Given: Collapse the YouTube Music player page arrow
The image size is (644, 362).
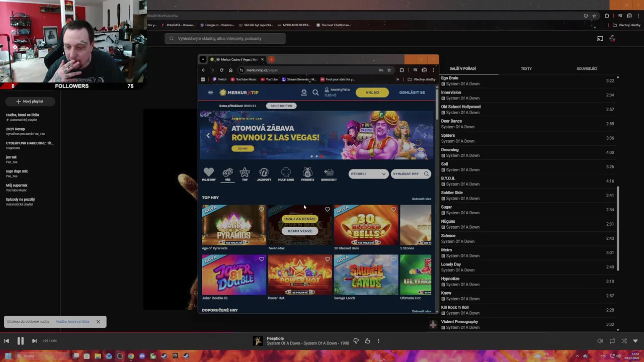Looking at the screenshot, I should coord(635,341).
